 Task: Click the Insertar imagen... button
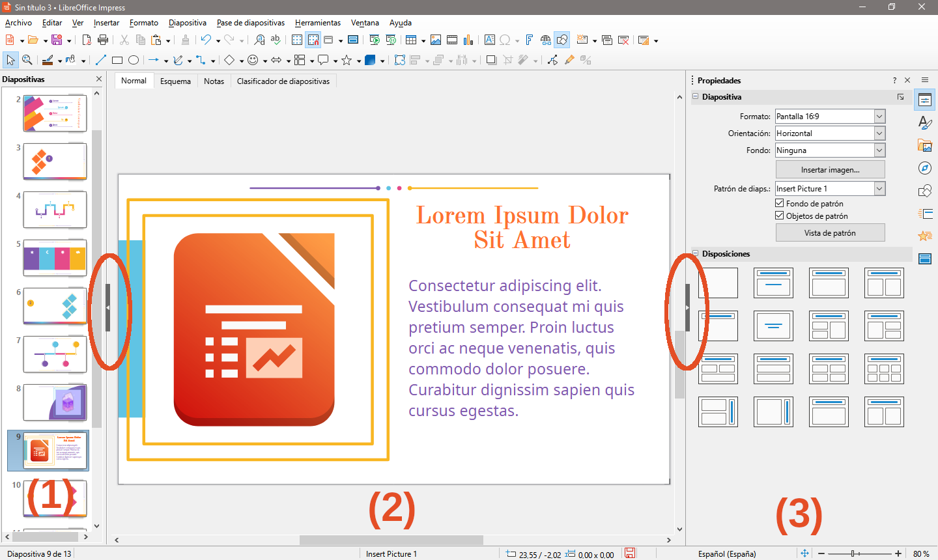831,169
